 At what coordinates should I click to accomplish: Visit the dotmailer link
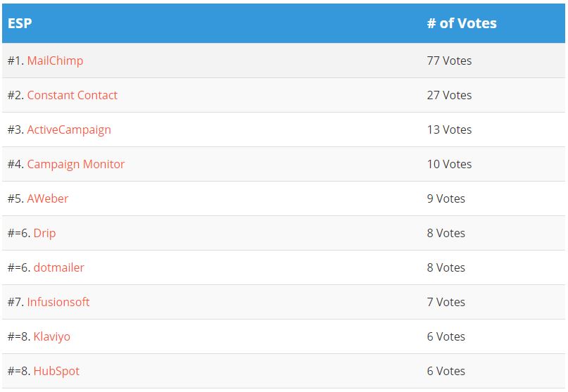pos(58,267)
